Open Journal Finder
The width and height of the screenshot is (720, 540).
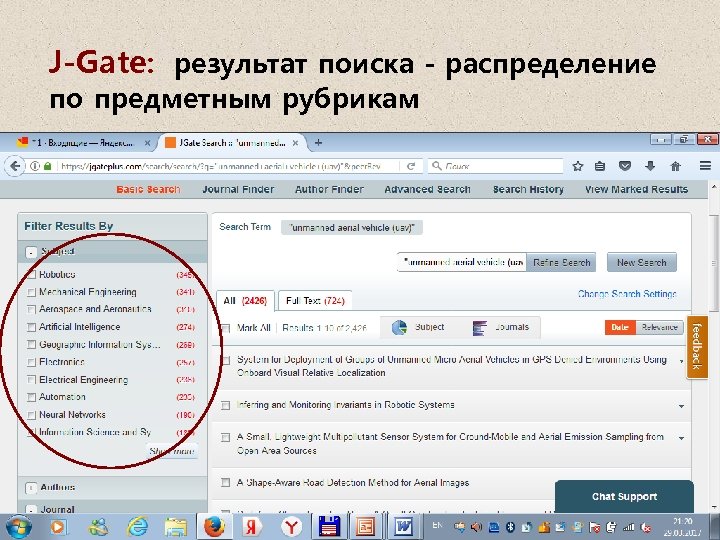click(238, 189)
